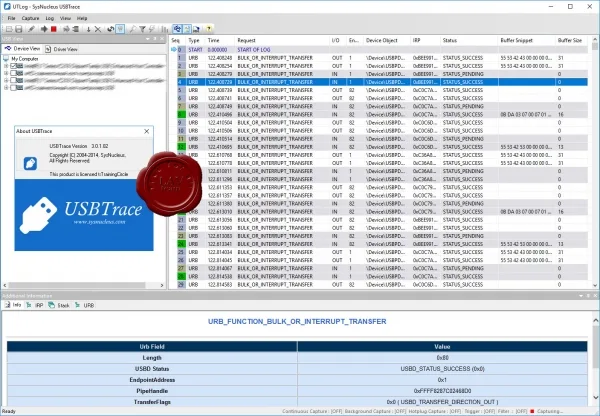Switch to the Info tab

(x=13, y=305)
